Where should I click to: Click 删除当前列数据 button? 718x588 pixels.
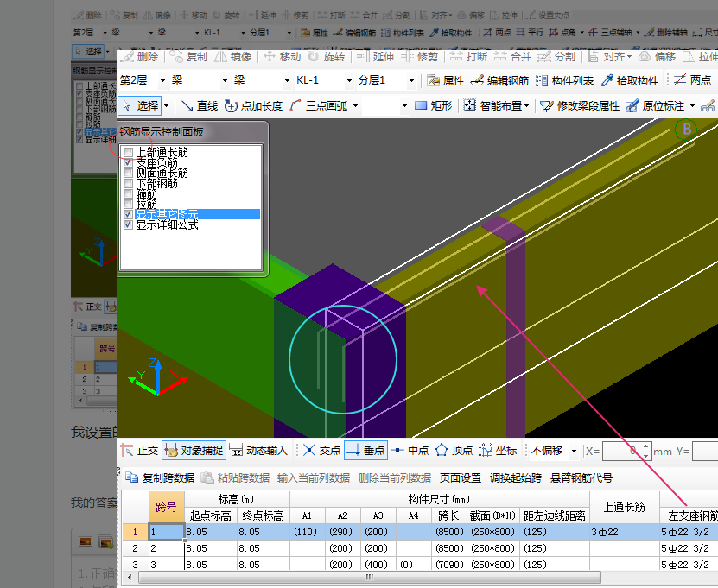point(394,478)
